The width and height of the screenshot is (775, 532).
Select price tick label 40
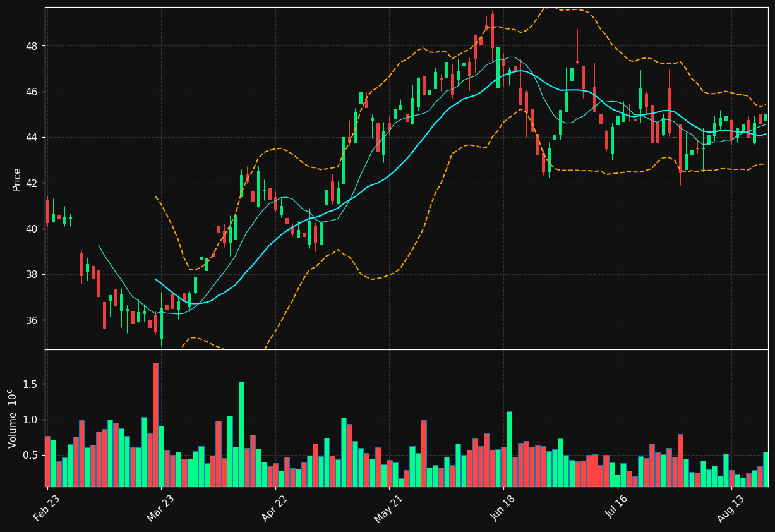coord(32,229)
